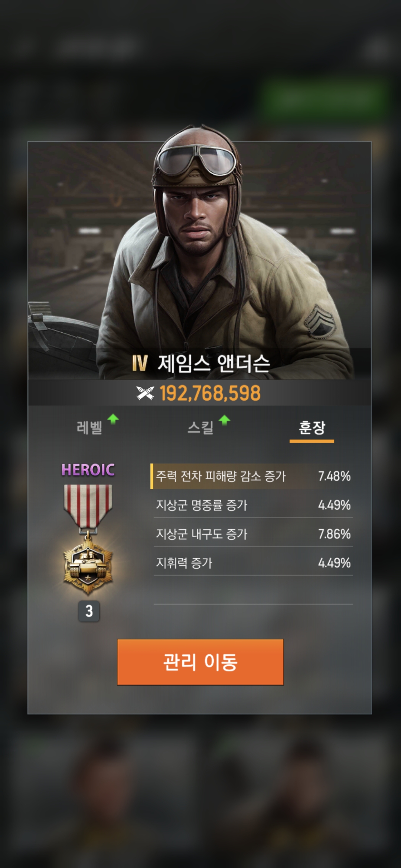
Task: Click the green upgrade arrow beside 스킬
Action: (224, 420)
